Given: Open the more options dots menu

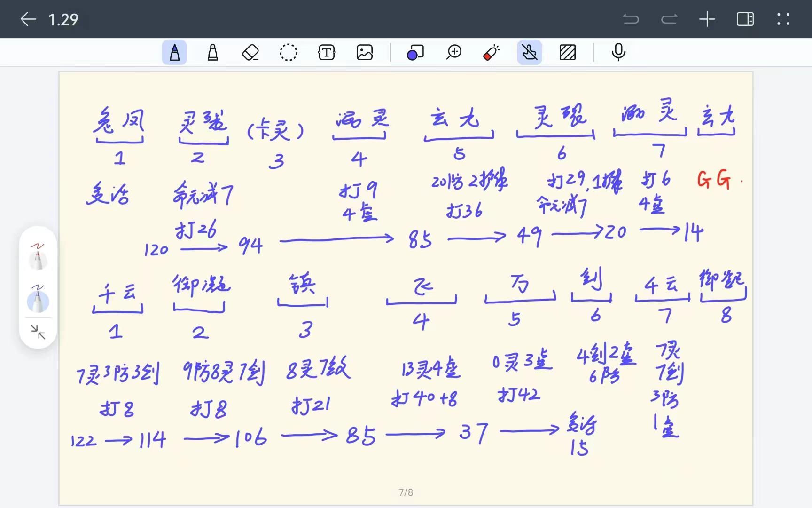Looking at the screenshot, I should coord(783,19).
